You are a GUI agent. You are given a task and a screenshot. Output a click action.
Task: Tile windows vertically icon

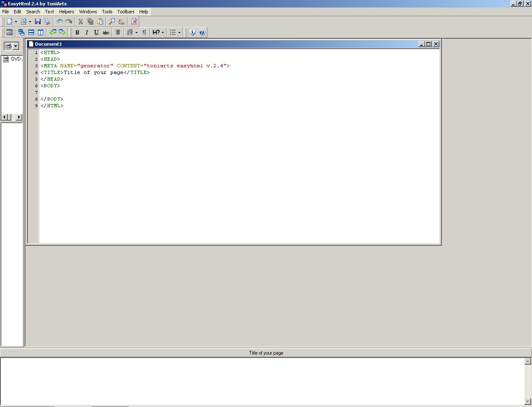pos(41,32)
